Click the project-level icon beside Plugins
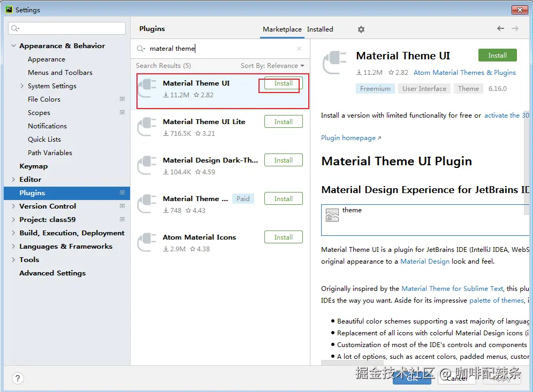 click(122, 193)
